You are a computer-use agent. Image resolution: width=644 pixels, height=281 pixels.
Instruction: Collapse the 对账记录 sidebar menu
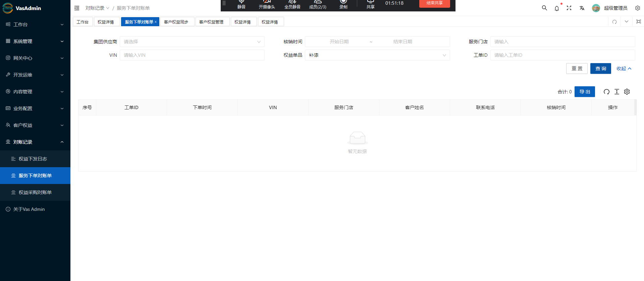(35, 142)
